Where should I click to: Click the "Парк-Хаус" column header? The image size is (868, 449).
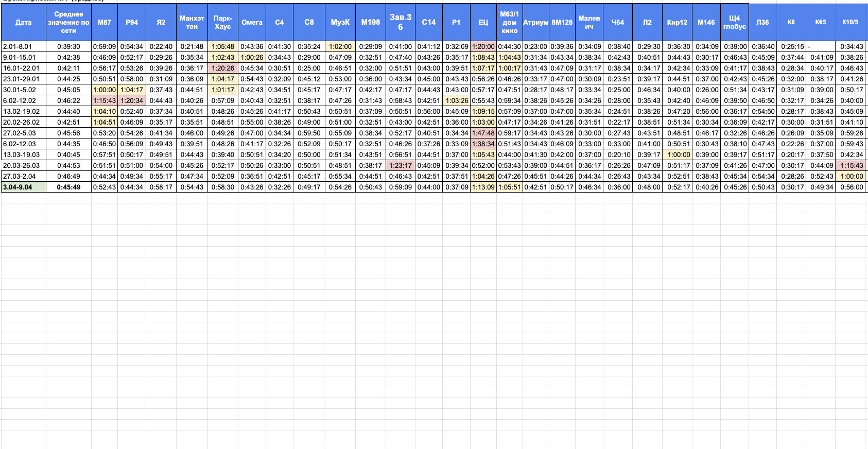[x=223, y=22]
